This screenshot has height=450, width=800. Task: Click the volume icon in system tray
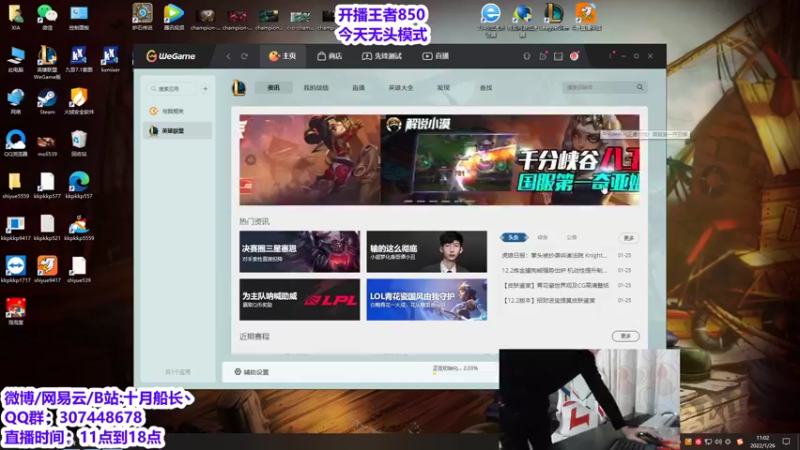[x=718, y=442]
